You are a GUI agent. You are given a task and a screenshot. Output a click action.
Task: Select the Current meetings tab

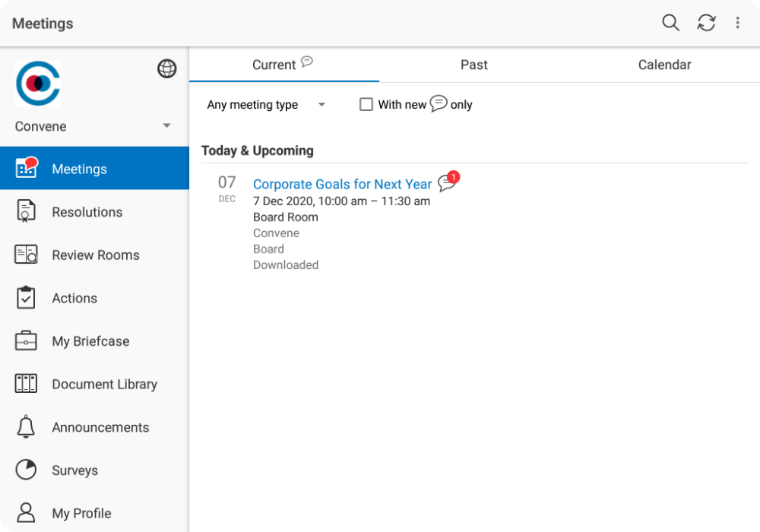point(274,65)
